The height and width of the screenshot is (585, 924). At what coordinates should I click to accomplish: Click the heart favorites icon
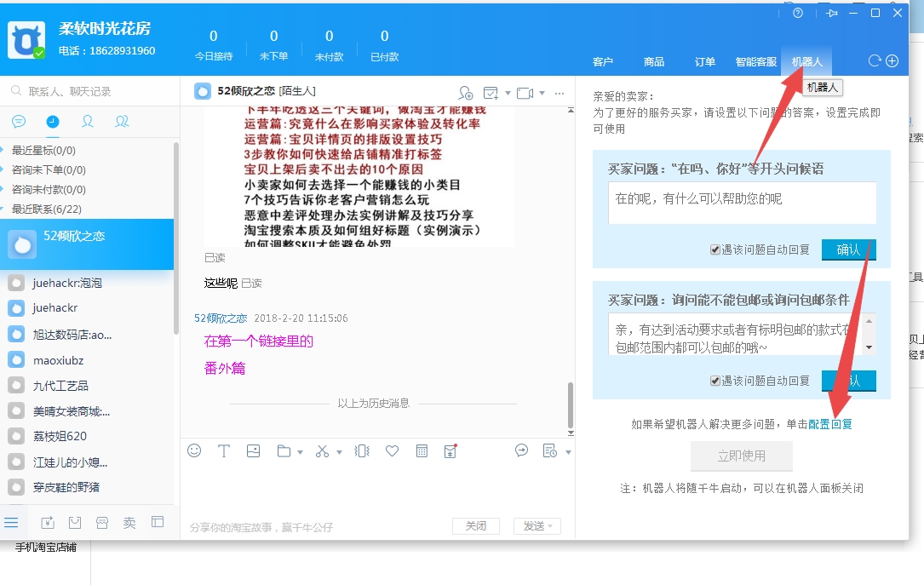(392, 451)
